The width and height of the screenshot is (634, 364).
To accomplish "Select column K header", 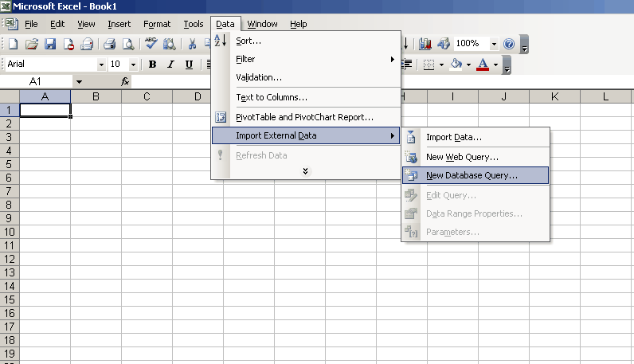I will click(x=554, y=96).
